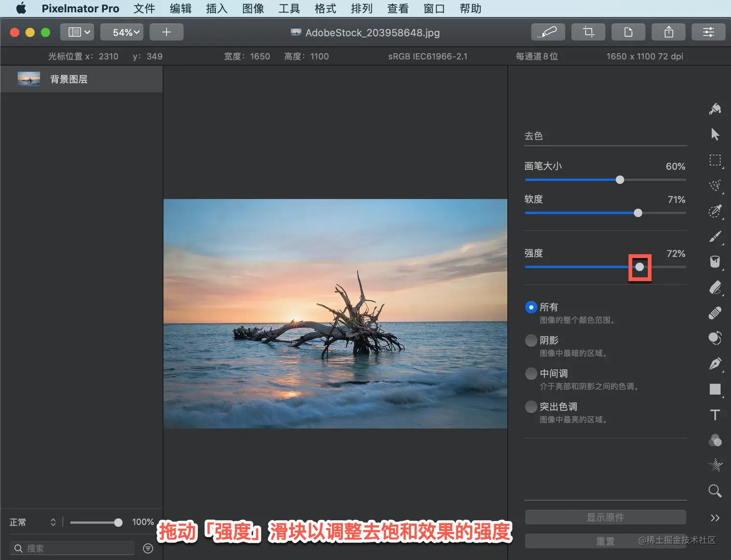Click the Share toolbar button
Image resolution: width=731 pixels, height=560 pixels.
pyautogui.click(x=668, y=32)
